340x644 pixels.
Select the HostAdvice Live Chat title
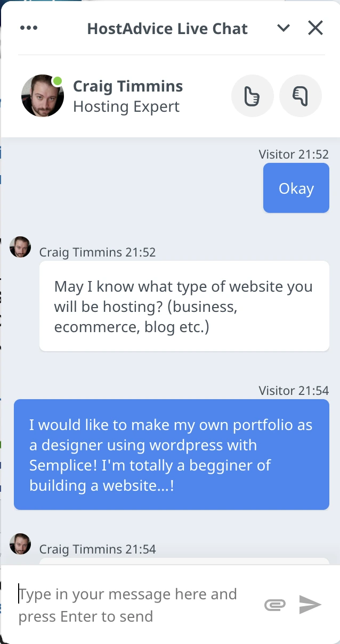pyautogui.click(x=168, y=28)
